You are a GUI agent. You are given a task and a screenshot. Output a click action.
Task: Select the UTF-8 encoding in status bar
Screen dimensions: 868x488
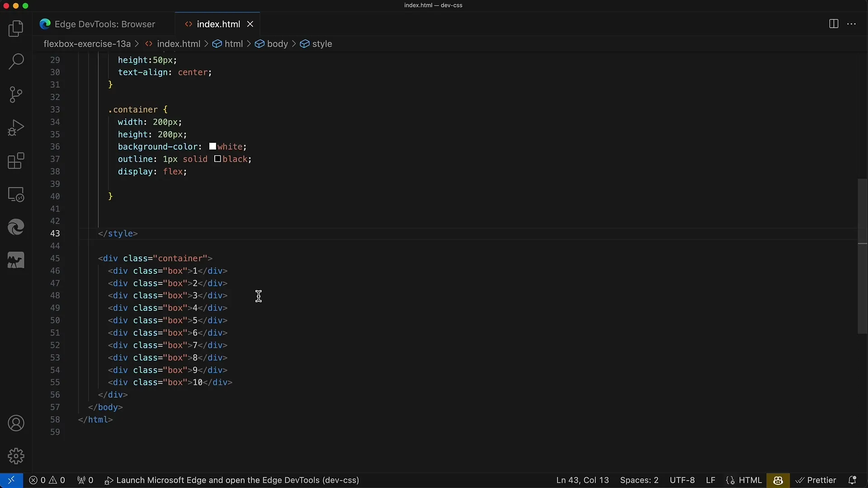tap(681, 480)
